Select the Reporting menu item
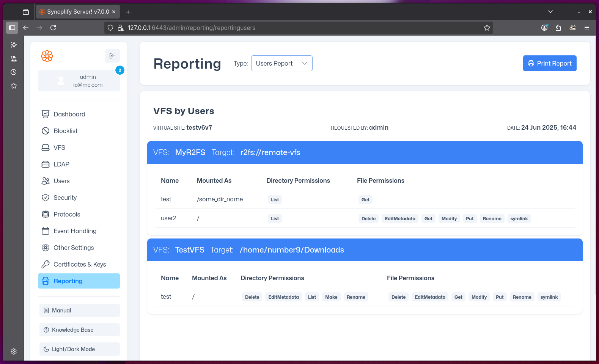The image size is (599, 364). [79, 281]
